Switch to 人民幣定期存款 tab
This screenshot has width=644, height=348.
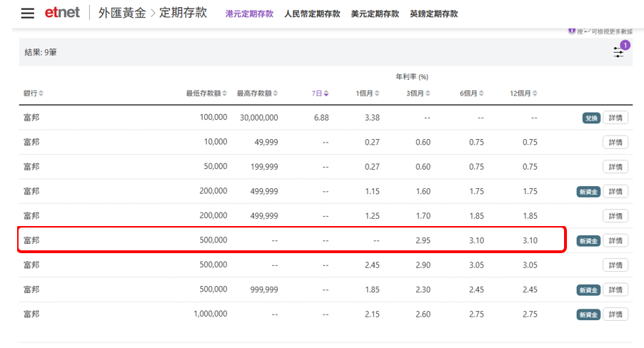[312, 14]
